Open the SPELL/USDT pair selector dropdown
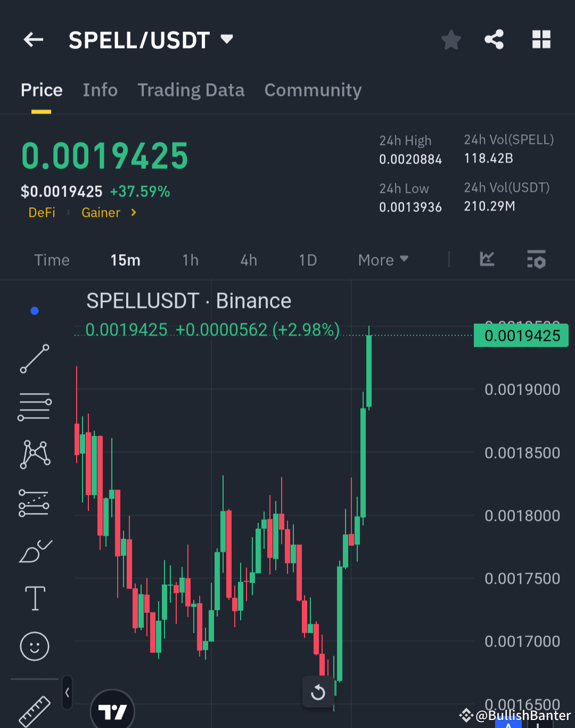575x728 pixels. tap(226, 39)
